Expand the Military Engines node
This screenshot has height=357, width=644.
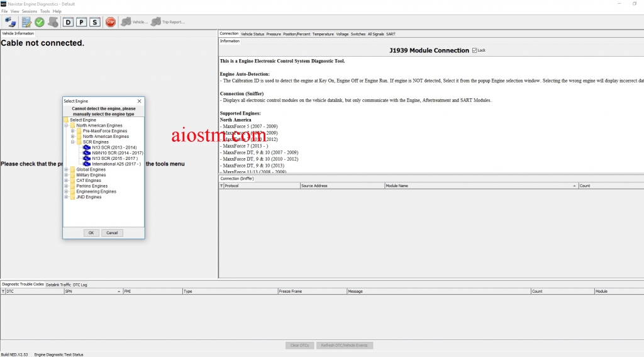[66, 175]
